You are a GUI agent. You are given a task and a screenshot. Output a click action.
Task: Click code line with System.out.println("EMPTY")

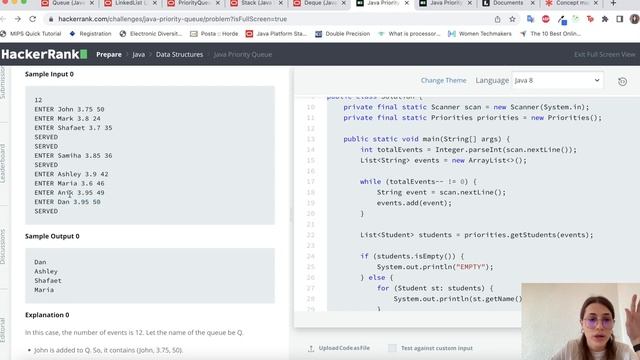[x=435, y=267]
